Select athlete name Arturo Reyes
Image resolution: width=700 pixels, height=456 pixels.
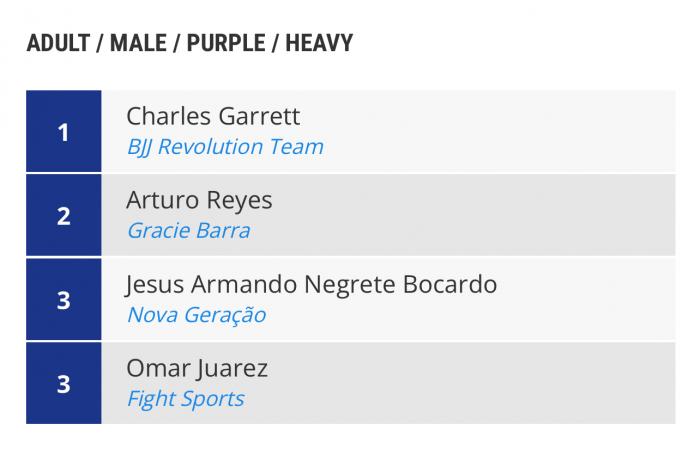pyautogui.click(x=199, y=200)
